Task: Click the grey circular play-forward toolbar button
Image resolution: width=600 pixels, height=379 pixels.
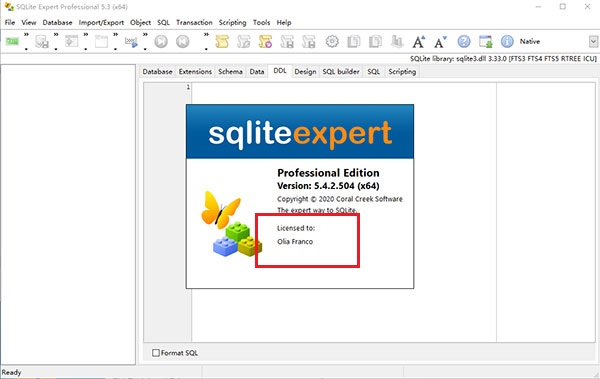Action: point(161,41)
